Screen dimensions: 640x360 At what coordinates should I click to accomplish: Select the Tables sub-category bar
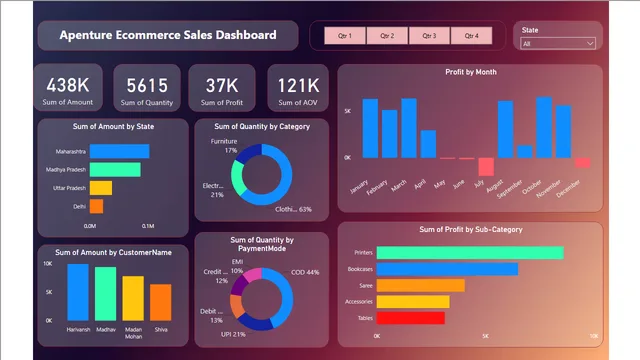coord(411,318)
